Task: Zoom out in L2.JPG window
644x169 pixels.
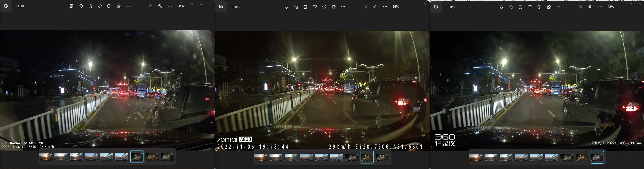Action: coord(365,7)
